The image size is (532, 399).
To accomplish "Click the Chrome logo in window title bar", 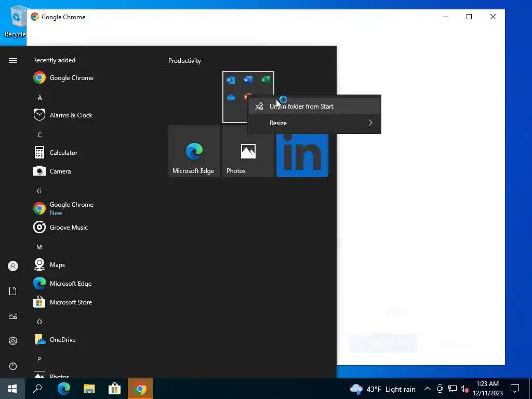I will click(x=35, y=17).
